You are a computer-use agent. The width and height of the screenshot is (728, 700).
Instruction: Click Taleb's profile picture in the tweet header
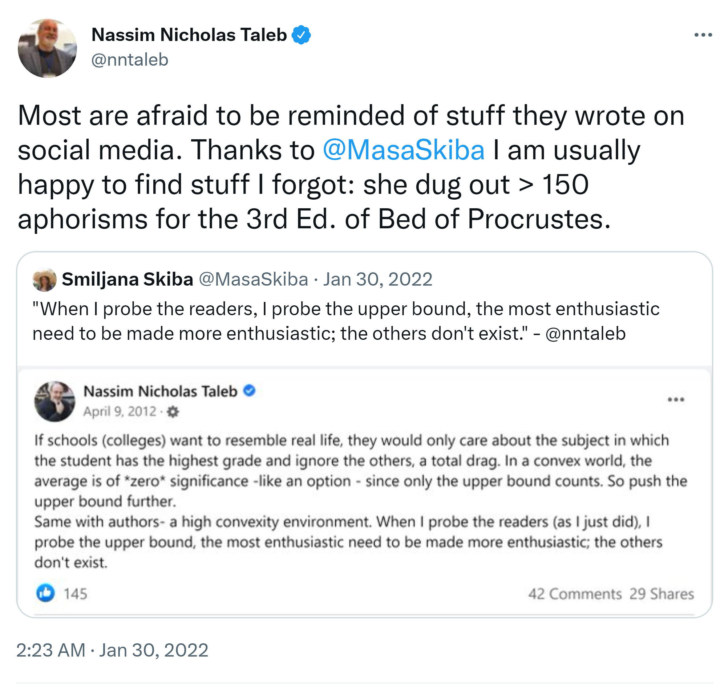point(47,48)
